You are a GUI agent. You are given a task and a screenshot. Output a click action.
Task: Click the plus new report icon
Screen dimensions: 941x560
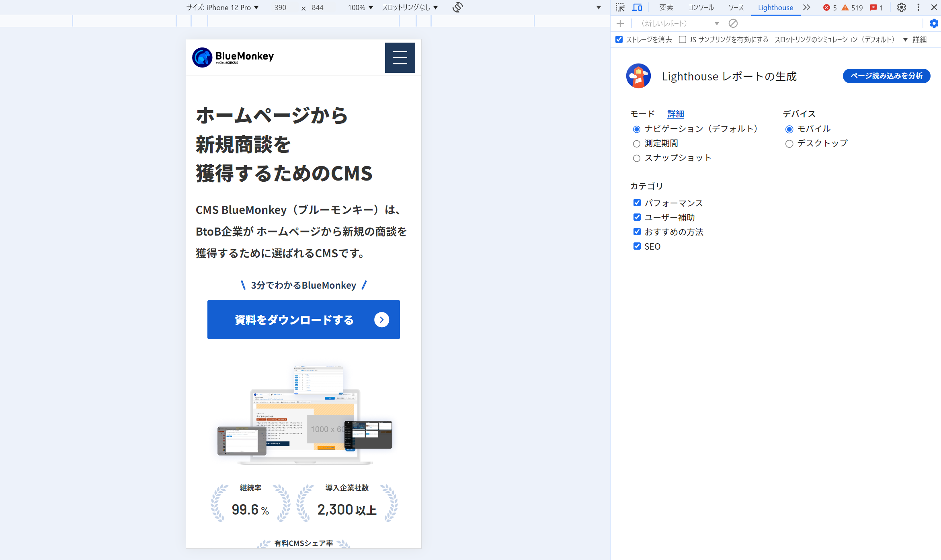pyautogui.click(x=620, y=23)
